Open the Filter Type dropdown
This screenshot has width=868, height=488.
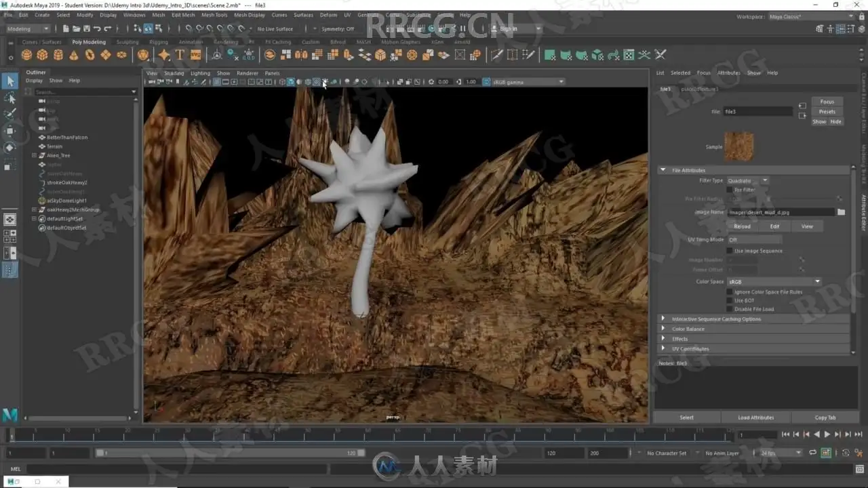pyautogui.click(x=747, y=180)
